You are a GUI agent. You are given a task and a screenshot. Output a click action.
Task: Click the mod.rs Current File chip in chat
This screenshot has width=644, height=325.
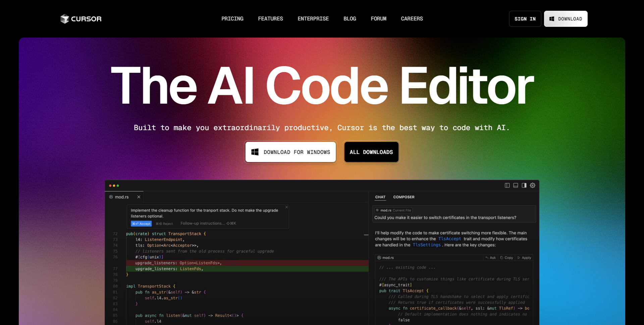393,210
